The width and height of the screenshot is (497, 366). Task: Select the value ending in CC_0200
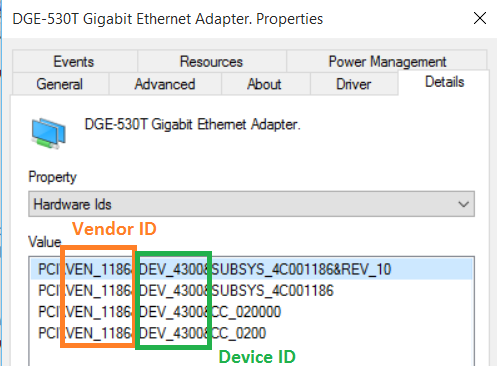[251, 333]
